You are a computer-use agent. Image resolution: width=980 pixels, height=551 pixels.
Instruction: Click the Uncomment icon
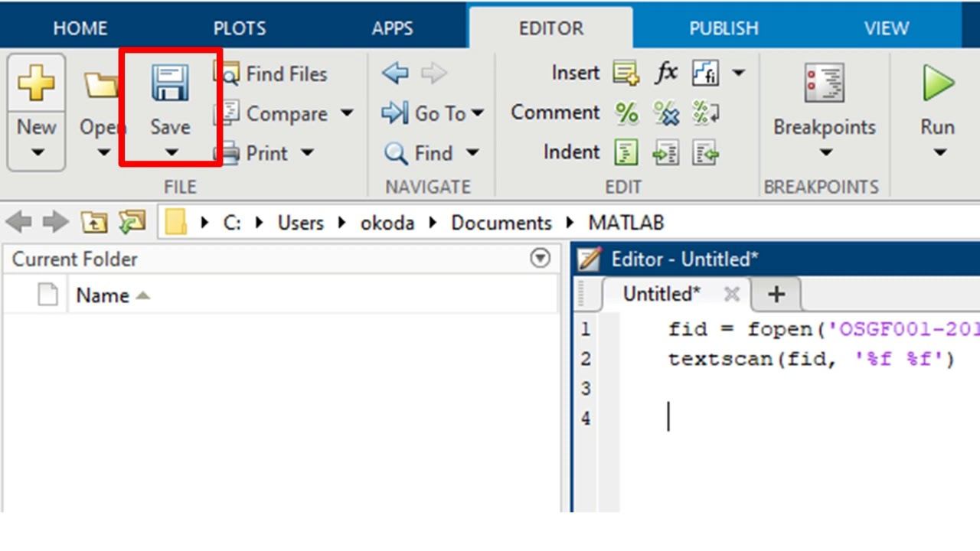click(x=666, y=113)
